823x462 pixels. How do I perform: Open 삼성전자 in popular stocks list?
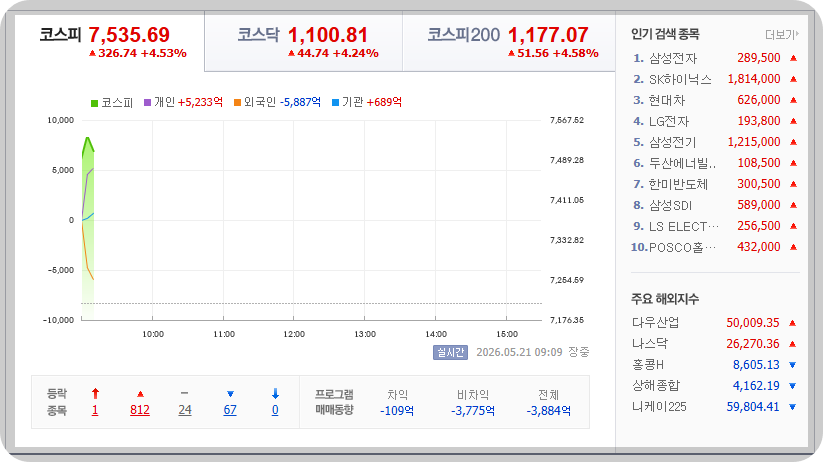673,58
